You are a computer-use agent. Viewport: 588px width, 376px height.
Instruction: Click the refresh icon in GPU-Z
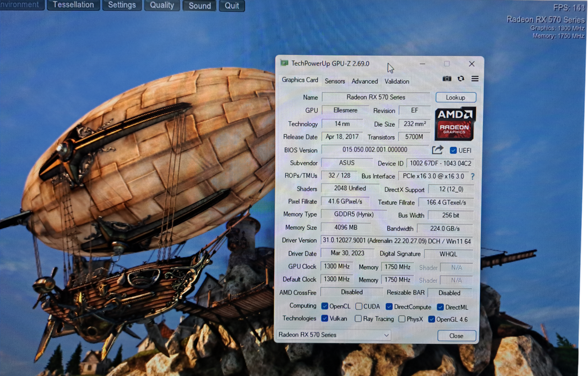(461, 79)
